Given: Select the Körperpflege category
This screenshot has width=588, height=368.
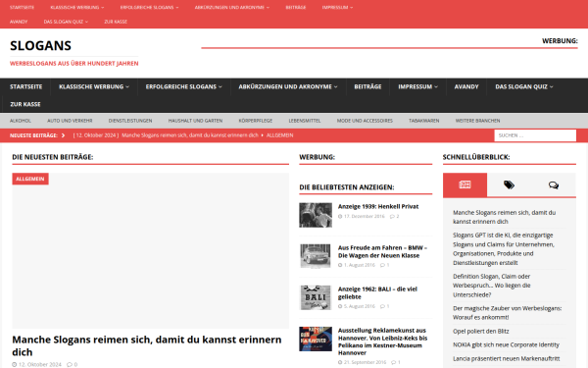Looking at the screenshot, I should [256, 121].
